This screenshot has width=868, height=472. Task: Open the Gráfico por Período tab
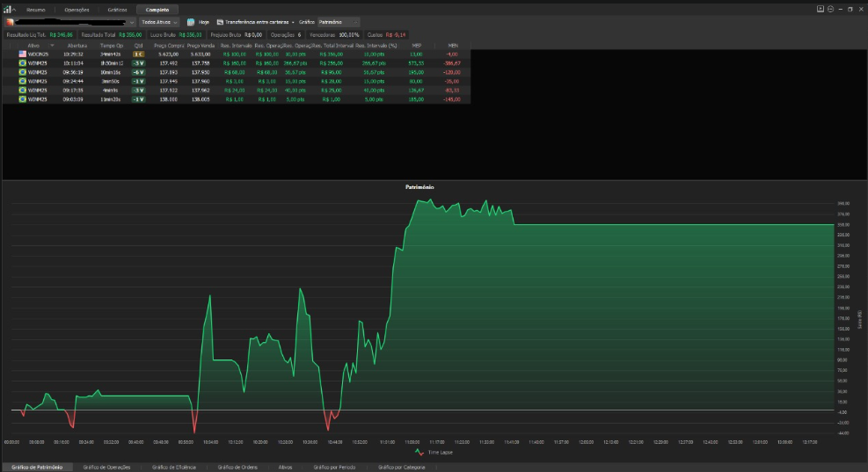point(334,467)
